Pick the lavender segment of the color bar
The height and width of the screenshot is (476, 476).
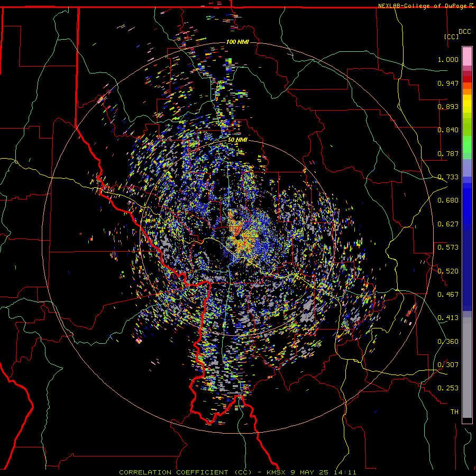pyautogui.click(x=467, y=168)
